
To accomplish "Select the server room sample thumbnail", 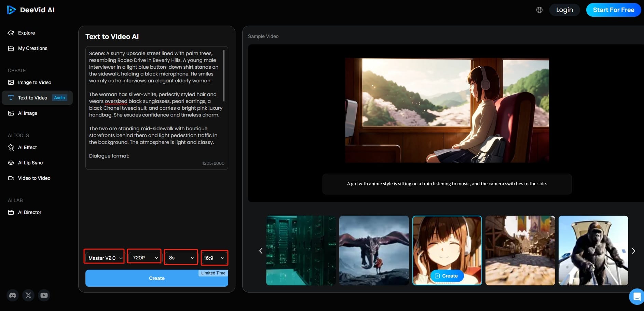I will coord(301,251).
